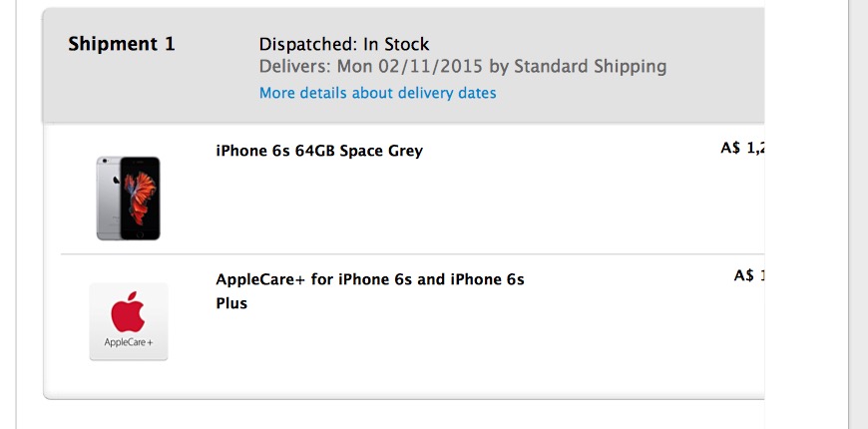The height and width of the screenshot is (429, 868).
Task: Click the red Apple logo in AppleCare+ badge
Action: tap(128, 314)
